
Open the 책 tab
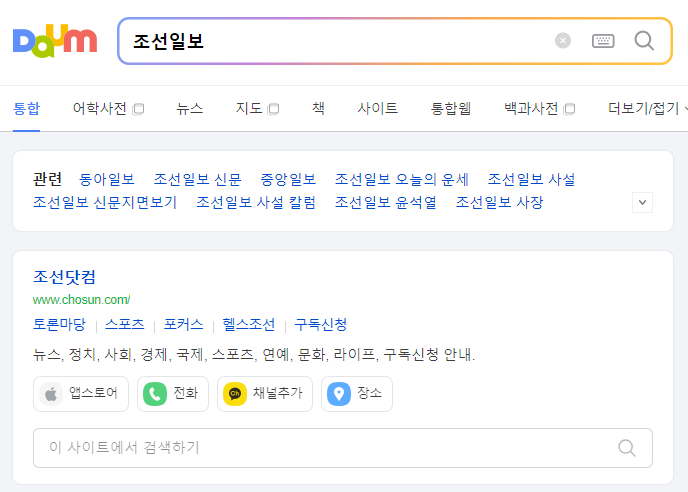pos(318,108)
